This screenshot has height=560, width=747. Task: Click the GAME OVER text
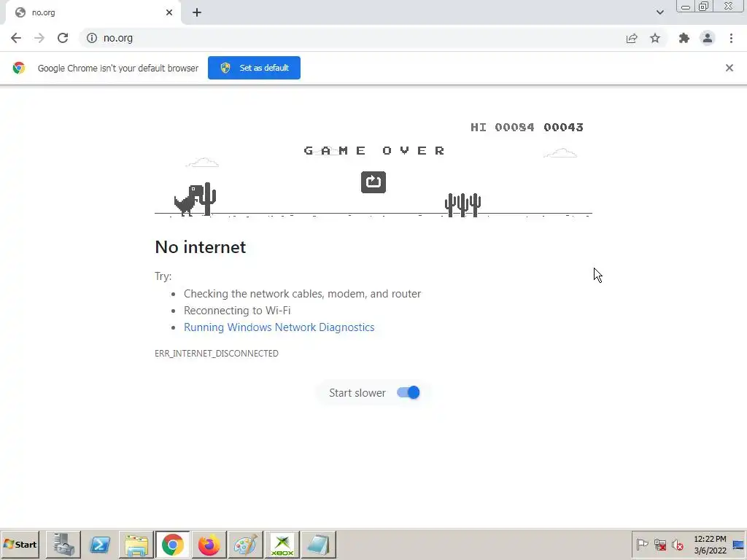(374, 151)
